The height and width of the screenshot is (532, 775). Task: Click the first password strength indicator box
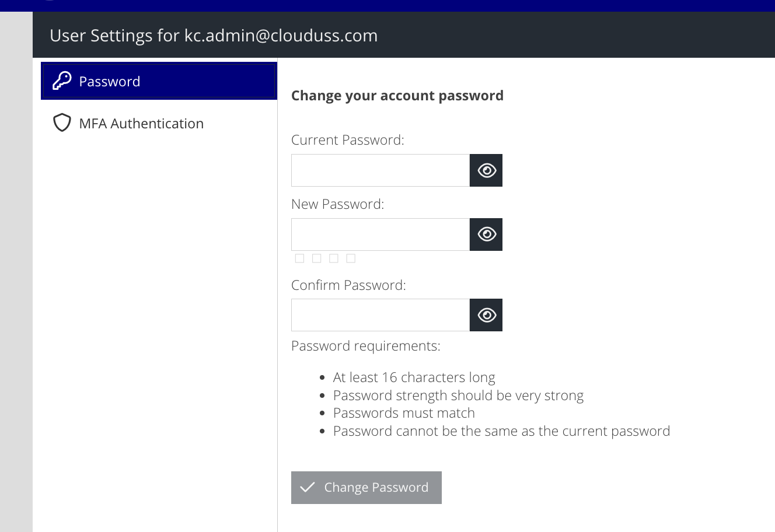tap(300, 258)
